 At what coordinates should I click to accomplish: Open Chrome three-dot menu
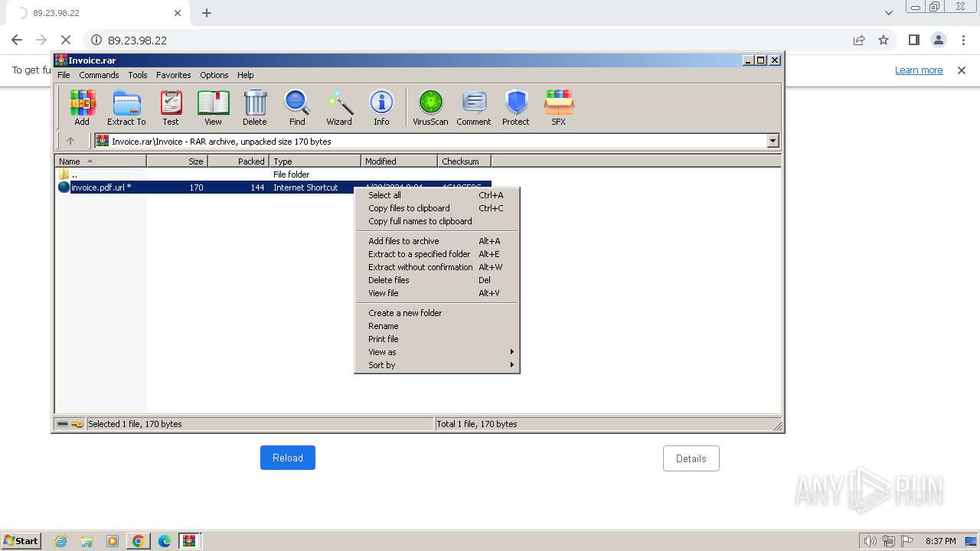tap(963, 40)
